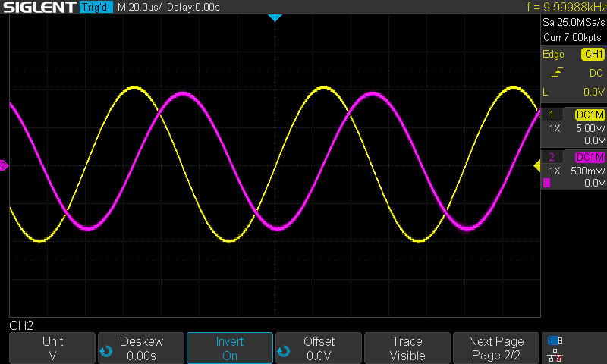Click the channel 2 invert indicator icon
The width and height of the screenshot is (607, 364).
pos(546,183)
